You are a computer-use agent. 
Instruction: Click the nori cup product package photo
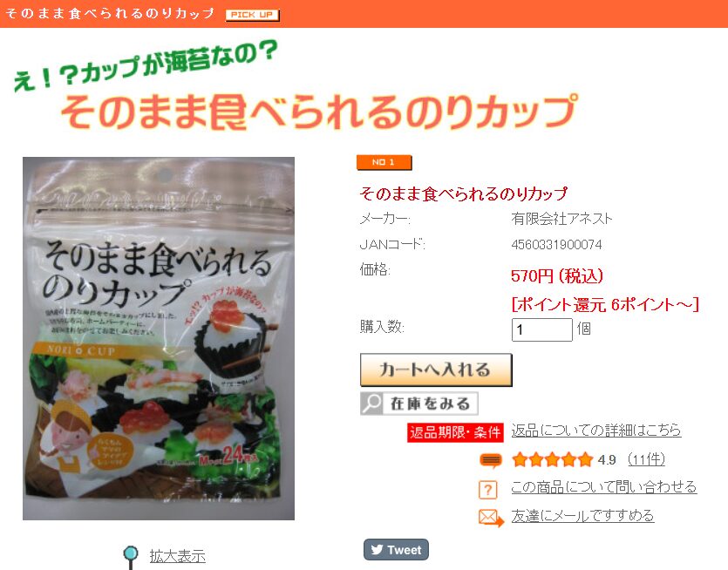point(159,338)
